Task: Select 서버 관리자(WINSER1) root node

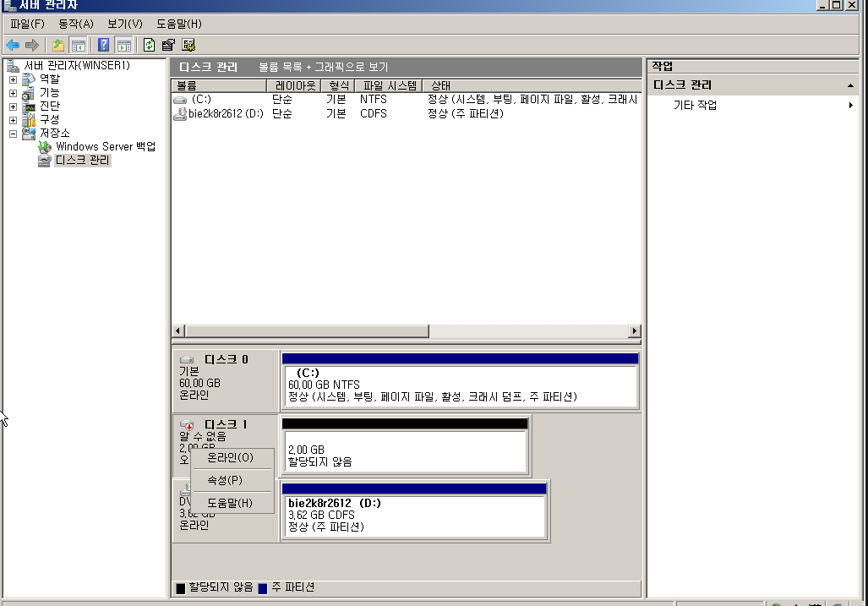Action: click(76, 65)
